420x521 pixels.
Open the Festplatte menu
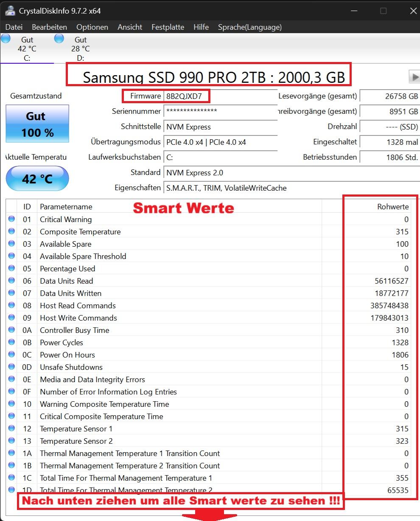click(168, 27)
